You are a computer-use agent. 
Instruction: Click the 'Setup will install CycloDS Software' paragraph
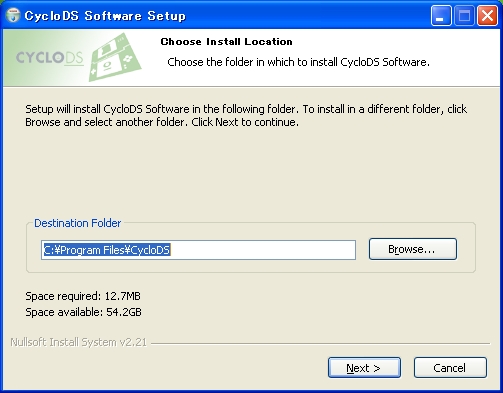246,115
